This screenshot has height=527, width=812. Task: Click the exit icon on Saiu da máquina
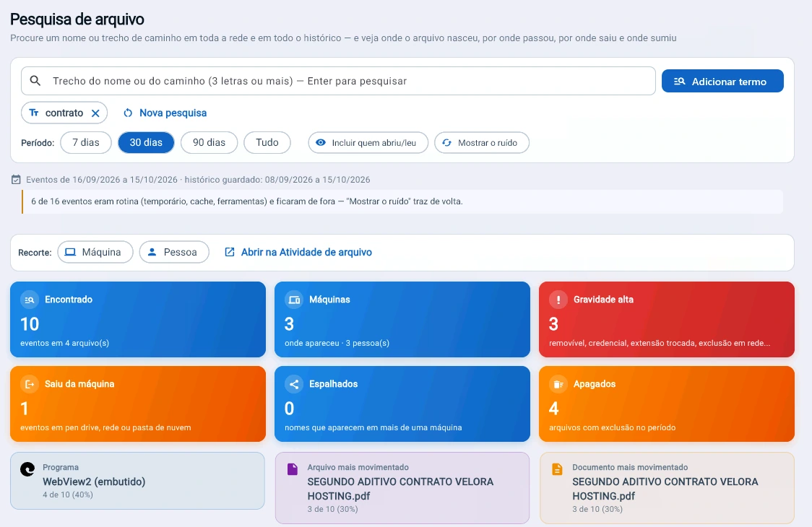point(30,384)
